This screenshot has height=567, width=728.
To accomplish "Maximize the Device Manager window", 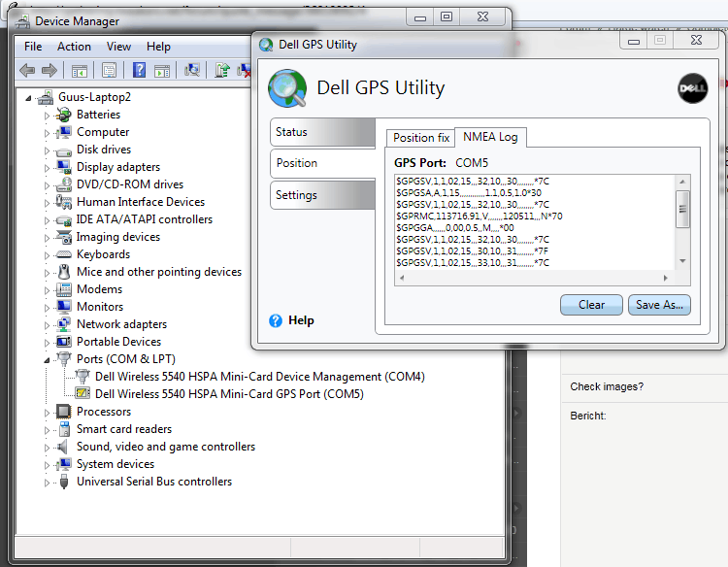I will (x=447, y=17).
